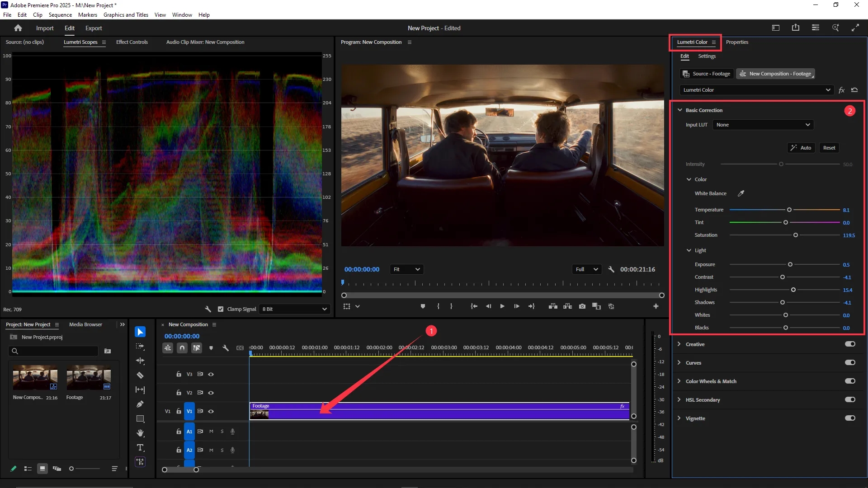This screenshot has width=868, height=488.
Task: Select the Razor tool
Action: (140, 375)
